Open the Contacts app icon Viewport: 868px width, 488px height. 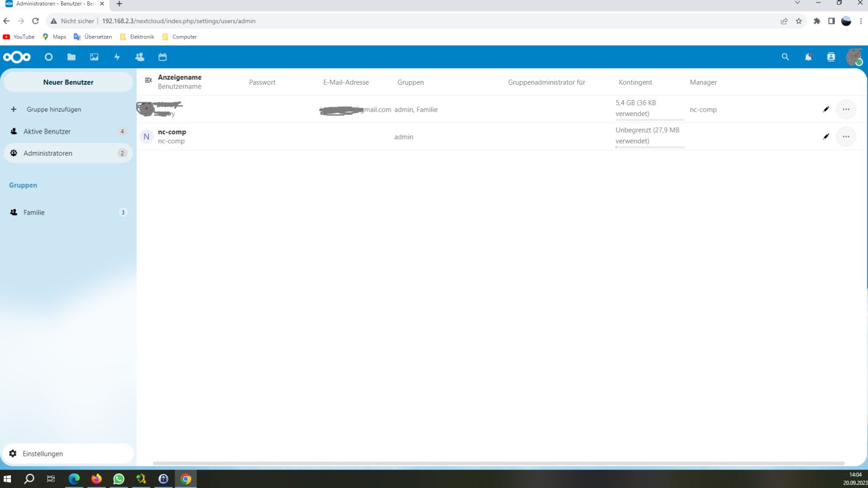tap(140, 57)
